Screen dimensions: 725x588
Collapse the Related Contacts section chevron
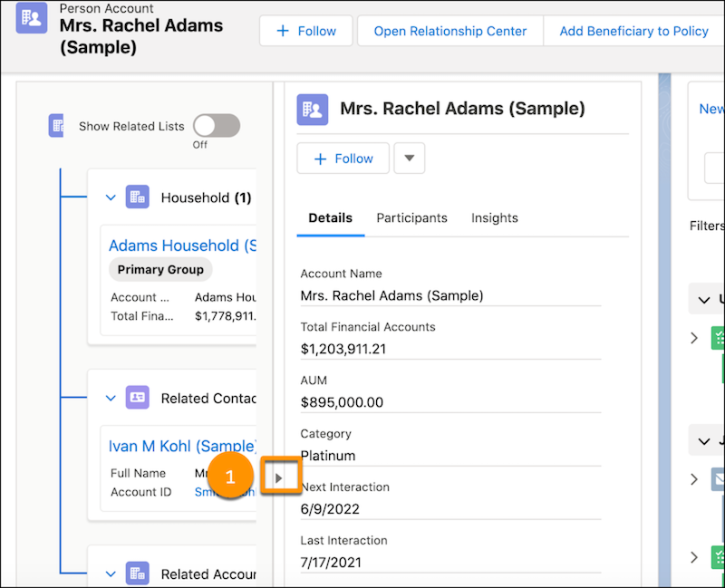click(x=111, y=398)
